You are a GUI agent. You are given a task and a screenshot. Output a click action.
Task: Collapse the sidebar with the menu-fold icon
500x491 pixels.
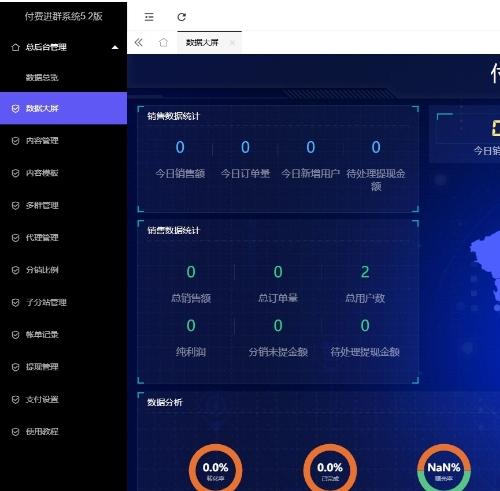click(x=149, y=17)
